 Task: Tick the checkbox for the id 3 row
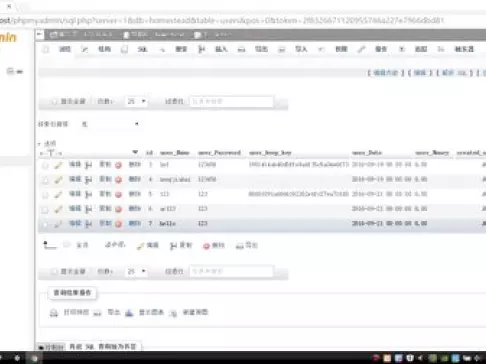(45, 165)
